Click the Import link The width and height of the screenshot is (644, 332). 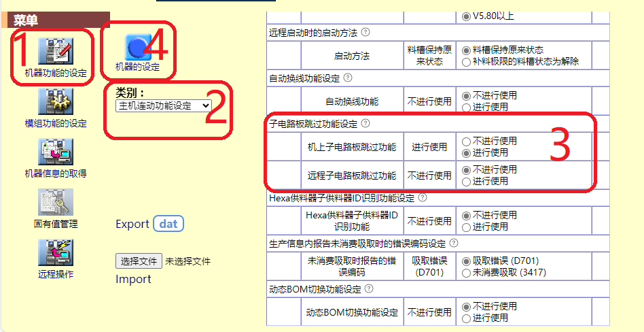133,279
